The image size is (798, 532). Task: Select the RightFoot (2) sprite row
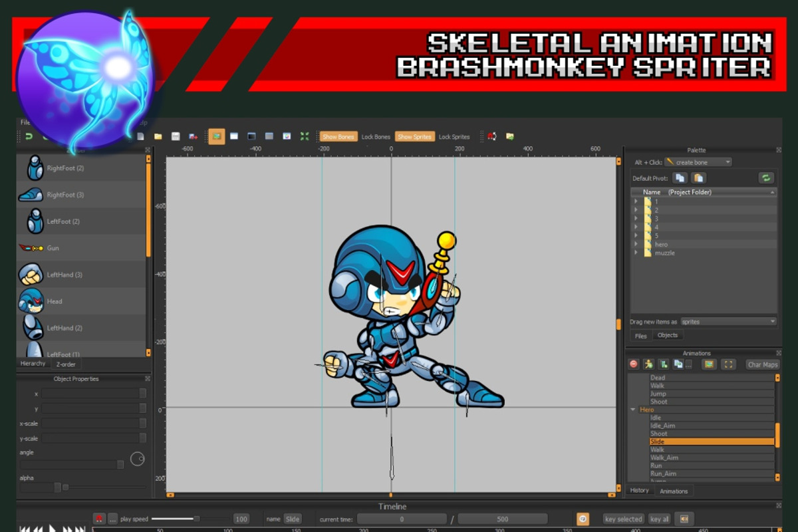[81, 168]
